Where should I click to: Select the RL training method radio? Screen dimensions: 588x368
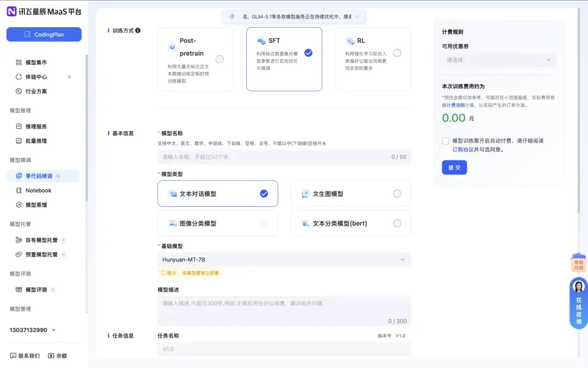(x=397, y=53)
